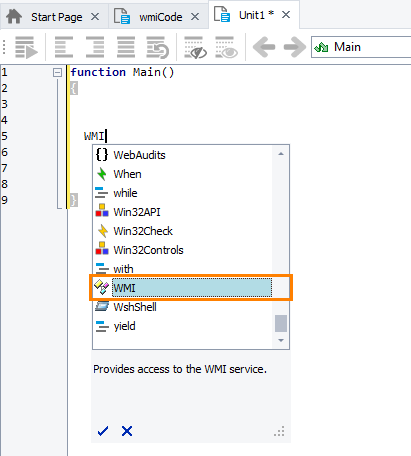Viewport: 411px width, 456px height.
Task: Click the Win32Controls blocks icon
Action: 102,249
